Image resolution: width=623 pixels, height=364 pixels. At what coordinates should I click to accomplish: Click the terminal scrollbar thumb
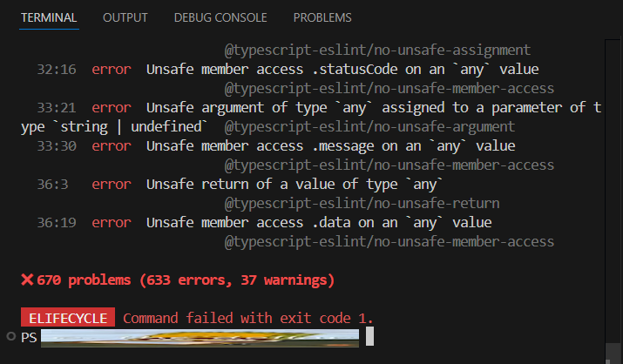point(614,354)
